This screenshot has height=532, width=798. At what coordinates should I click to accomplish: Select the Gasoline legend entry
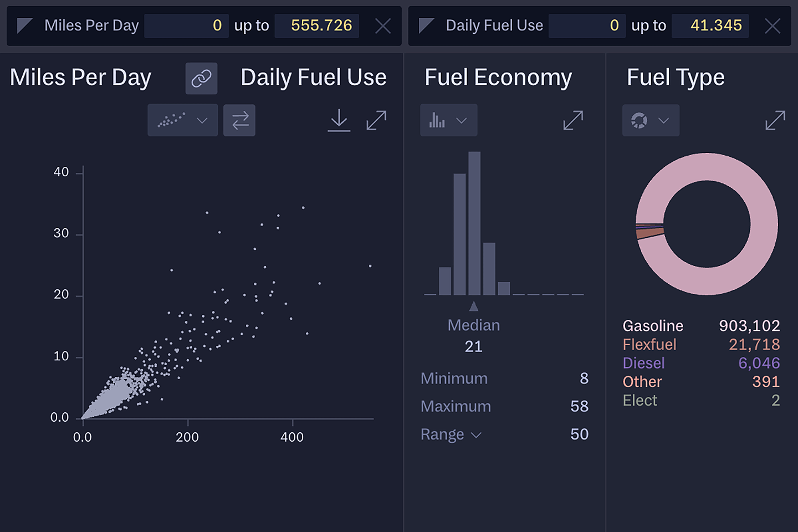[653, 326]
